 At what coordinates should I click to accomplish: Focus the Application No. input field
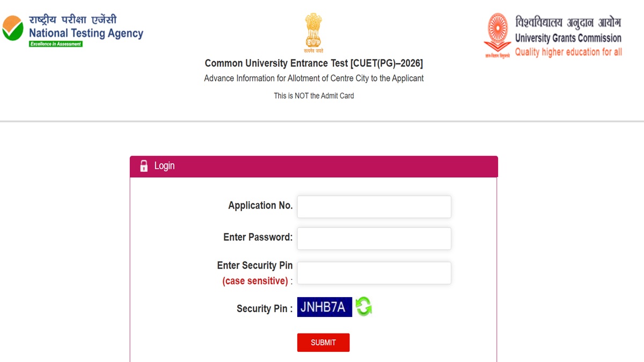pos(374,206)
